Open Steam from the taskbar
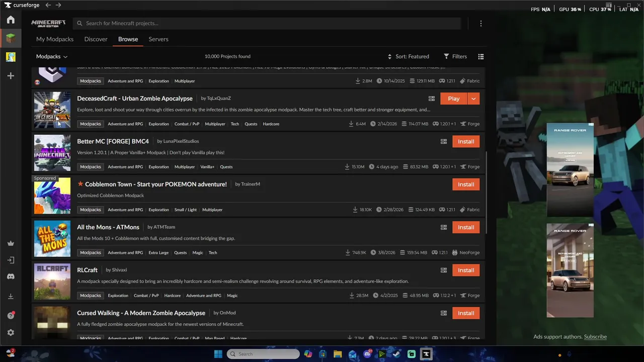This screenshot has width=644, height=362. (396, 354)
